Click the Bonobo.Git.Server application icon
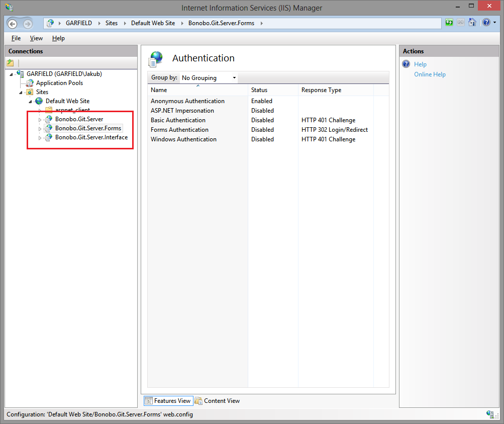 coord(49,119)
